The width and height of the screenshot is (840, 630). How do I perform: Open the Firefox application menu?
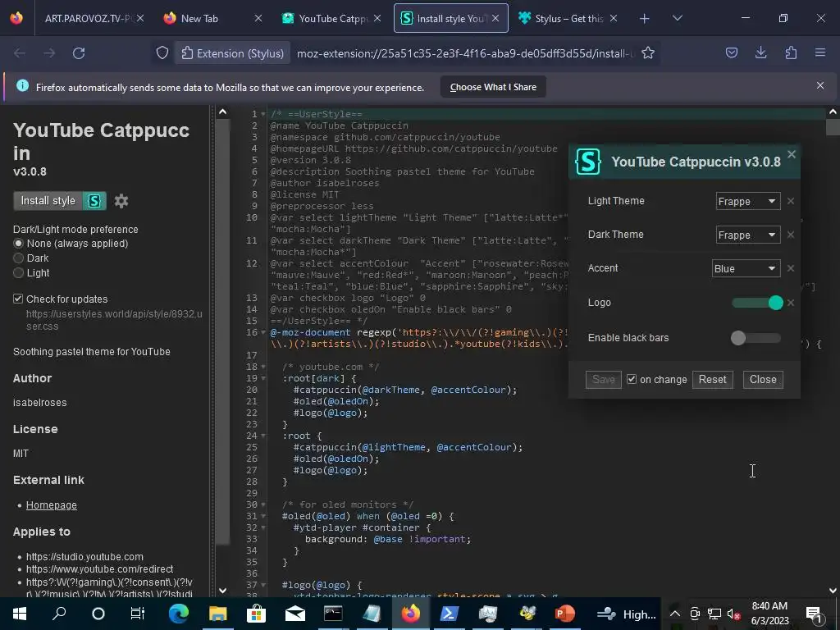point(820,52)
